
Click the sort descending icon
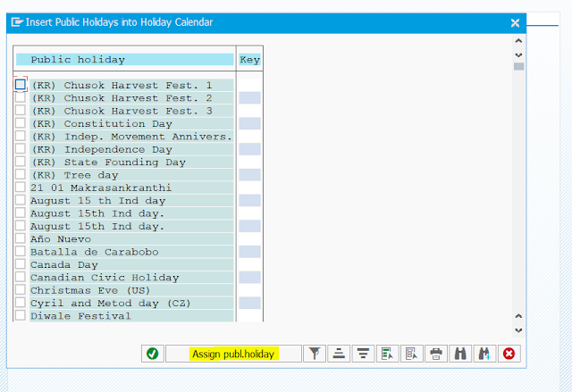click(363, 354)
